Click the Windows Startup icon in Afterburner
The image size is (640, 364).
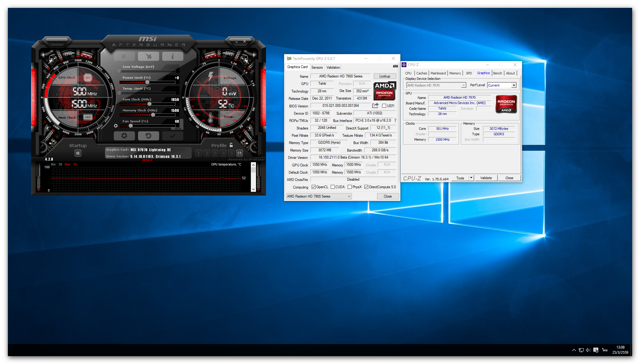point(78,153)
